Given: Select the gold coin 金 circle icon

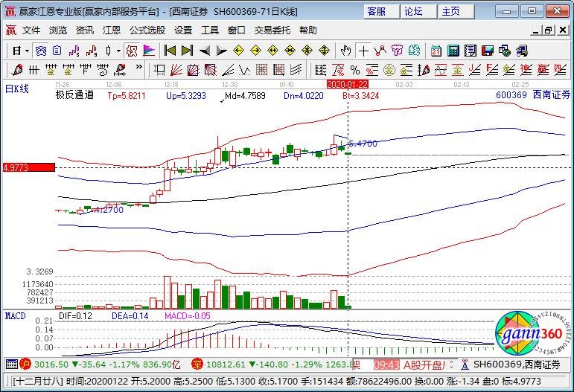Looking at the screenshot, I should 389,69.
